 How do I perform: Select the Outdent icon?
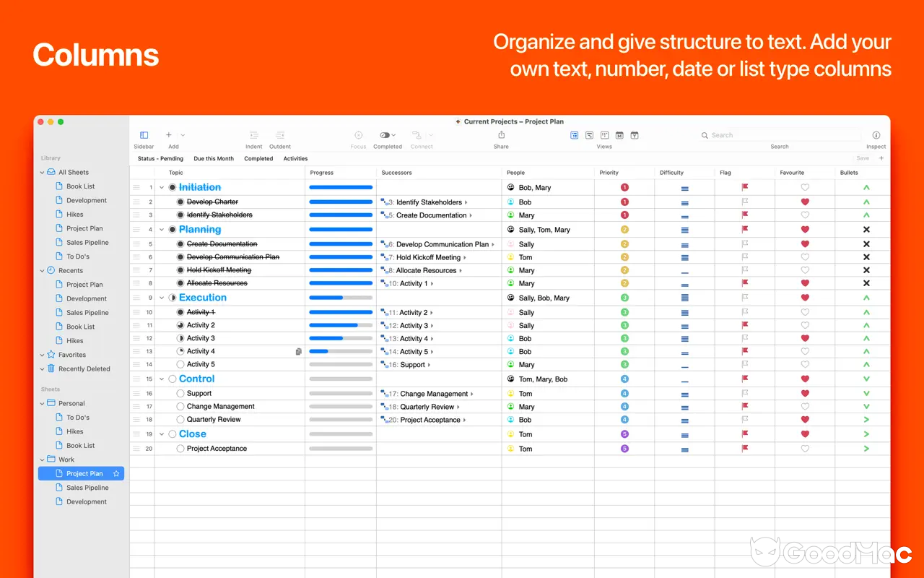click(x=279, y=135)
